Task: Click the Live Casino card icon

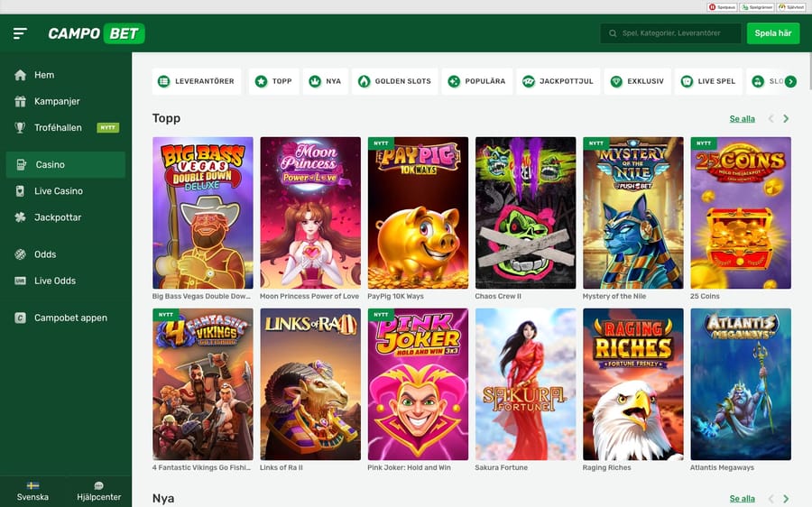Action: pos(20,191)
